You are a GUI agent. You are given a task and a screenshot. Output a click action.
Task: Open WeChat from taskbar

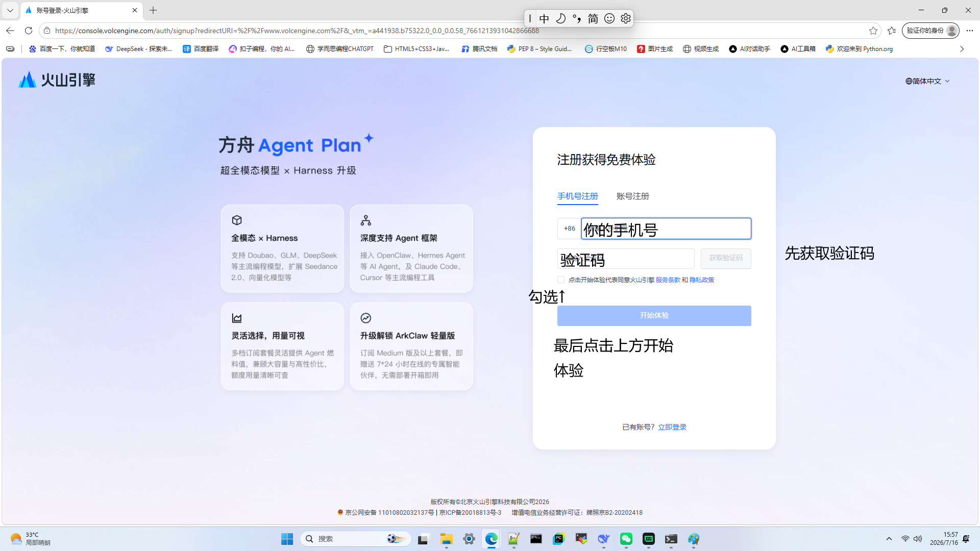point(626,539)
